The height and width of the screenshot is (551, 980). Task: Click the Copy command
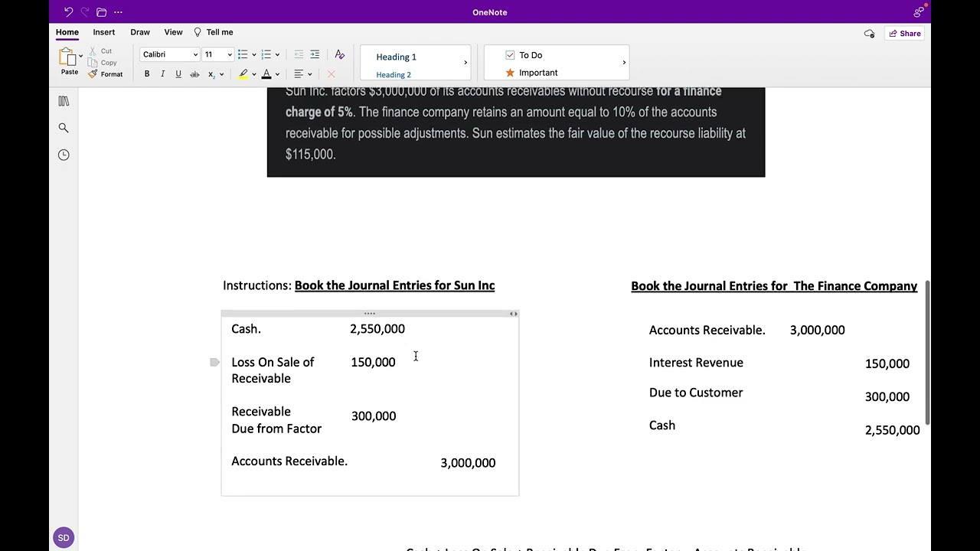(103, 63)
